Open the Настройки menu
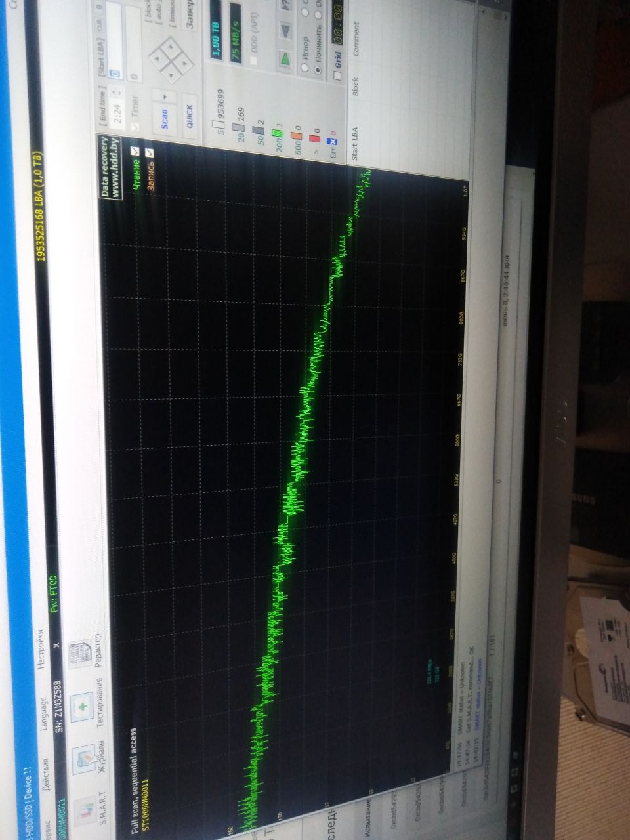Image resolution: width=630 pixels, height=840 pixels. 41,650
